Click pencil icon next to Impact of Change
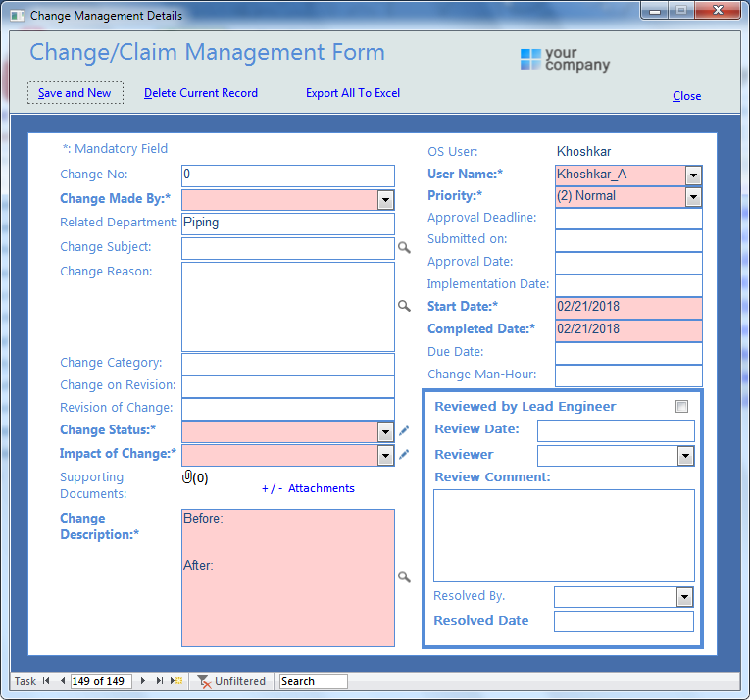 click(x=404, y=454)
